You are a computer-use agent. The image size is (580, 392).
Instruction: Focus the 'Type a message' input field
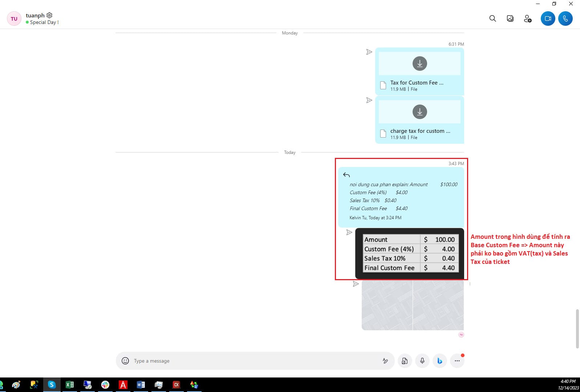(254, 361)
